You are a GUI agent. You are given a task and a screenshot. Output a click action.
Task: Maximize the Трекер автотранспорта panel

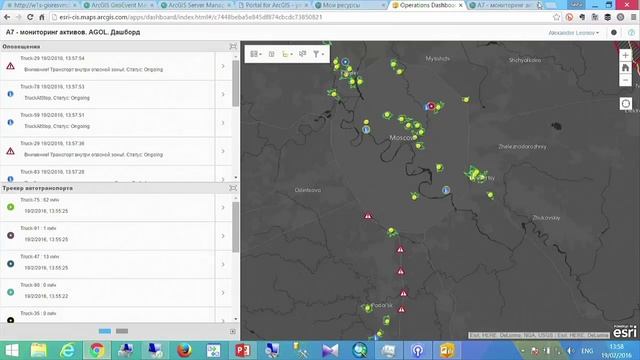tap(233, 188)
